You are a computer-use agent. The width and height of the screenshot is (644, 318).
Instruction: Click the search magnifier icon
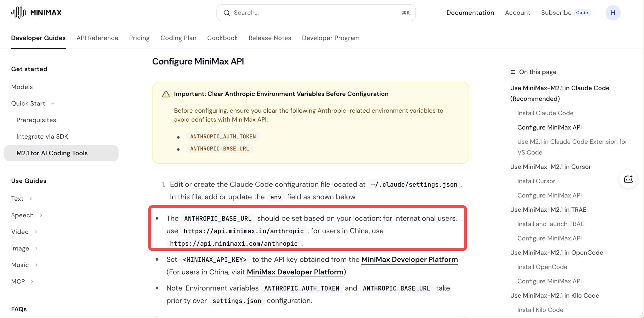[226, 13]
